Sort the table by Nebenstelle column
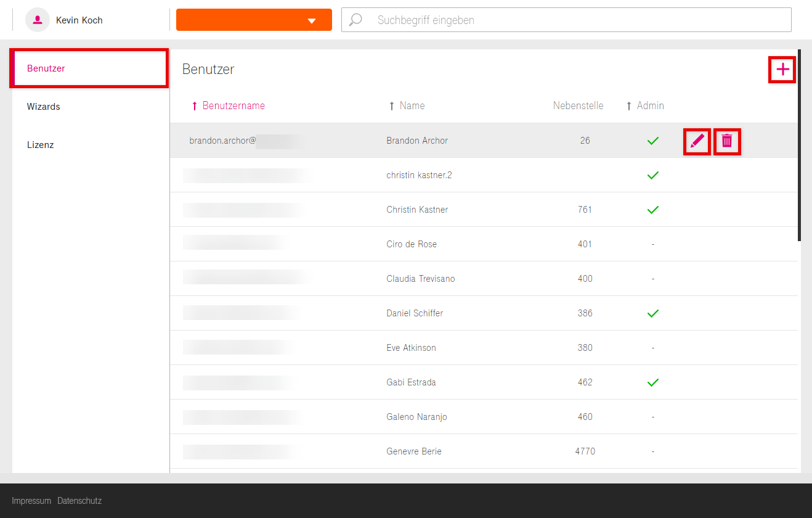The height and width of the screenshot is (518, 812). coord(578,105)
